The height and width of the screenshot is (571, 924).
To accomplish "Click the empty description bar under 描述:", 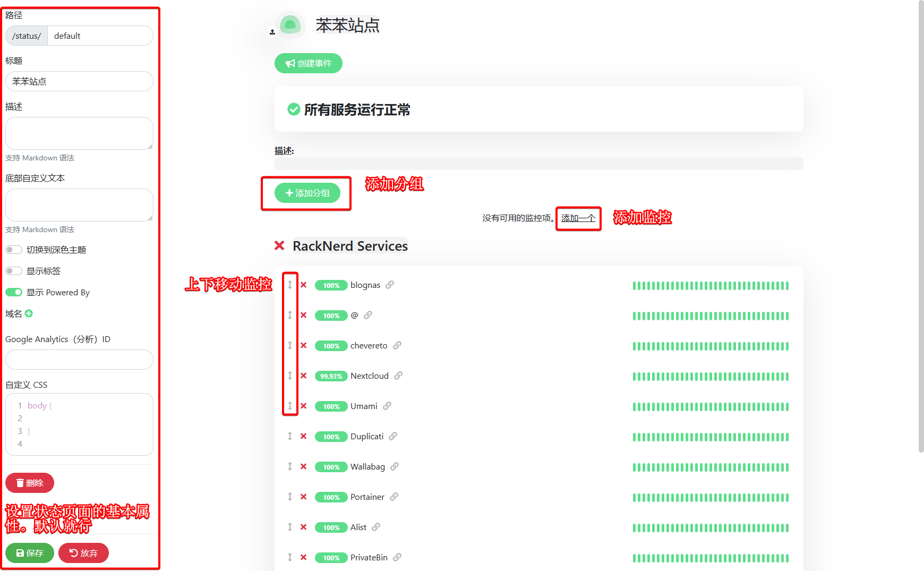I will coord(538,164).
